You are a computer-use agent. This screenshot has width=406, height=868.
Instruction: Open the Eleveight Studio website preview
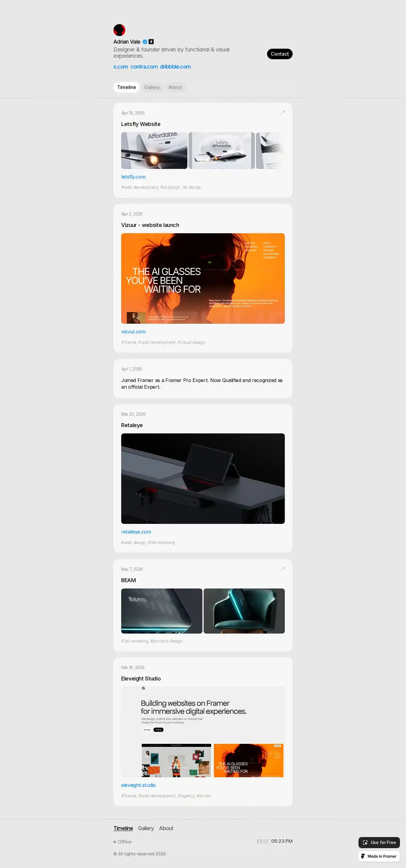[x=203, y=732]
